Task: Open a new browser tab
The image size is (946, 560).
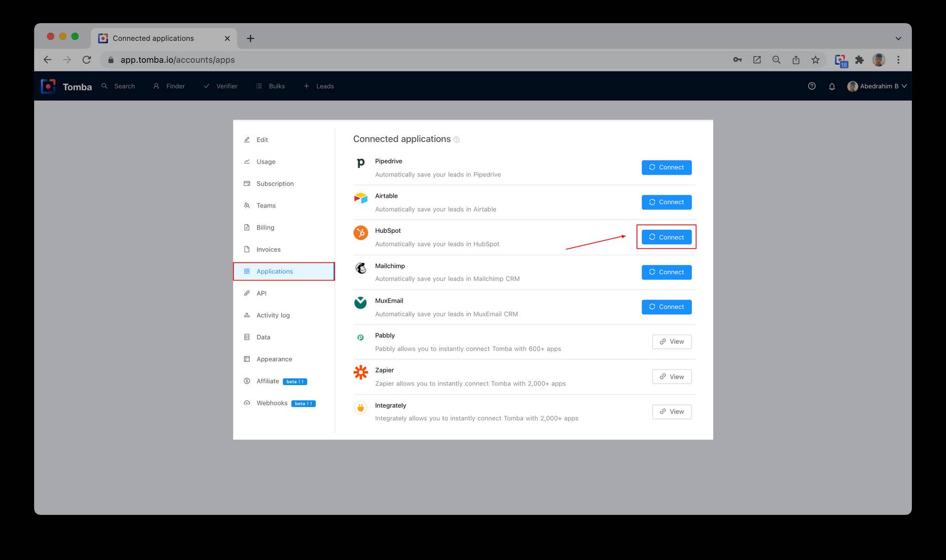Action: coord(251,38)
